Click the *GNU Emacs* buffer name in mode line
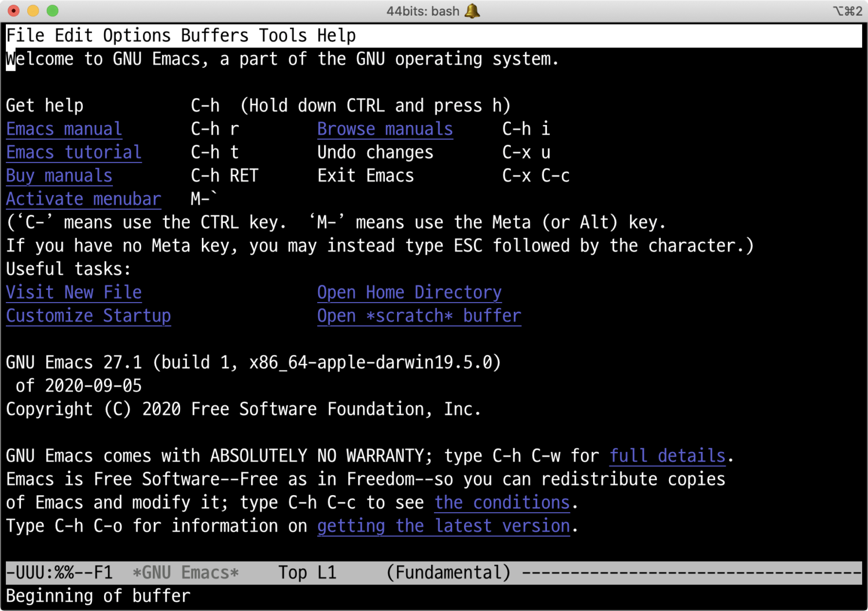The height and width of the screenshot is (611, 868). (x=185, y=573)
